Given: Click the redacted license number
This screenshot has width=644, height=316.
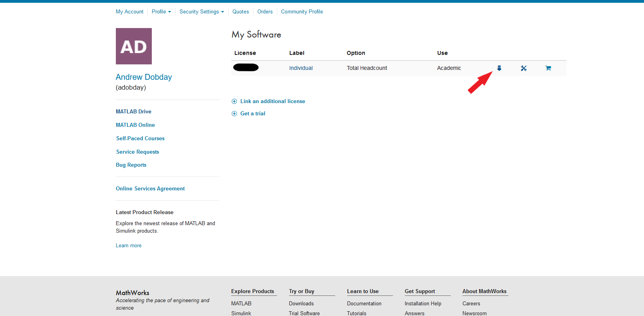Looking at the screenshot, I should pos(246,68).
